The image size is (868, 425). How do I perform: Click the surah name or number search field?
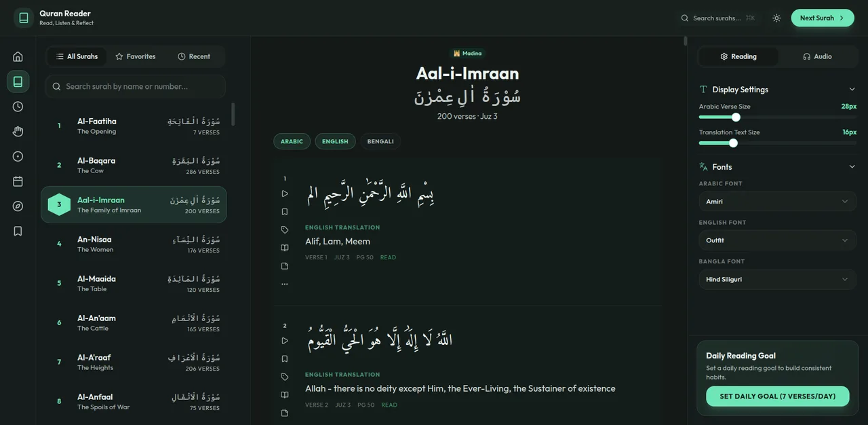[136, 86]
